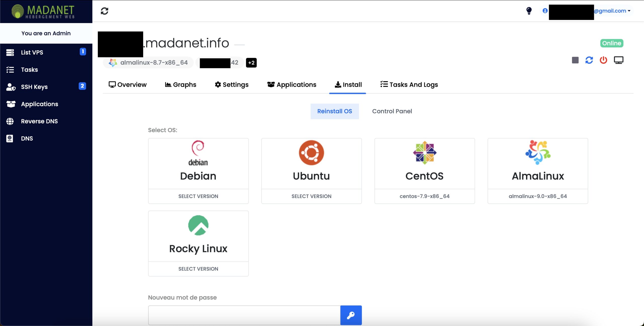Viewport: 644px width, 326px height.
Task: Choose the Ubuntu OS card
Action: tap(311, 164)
